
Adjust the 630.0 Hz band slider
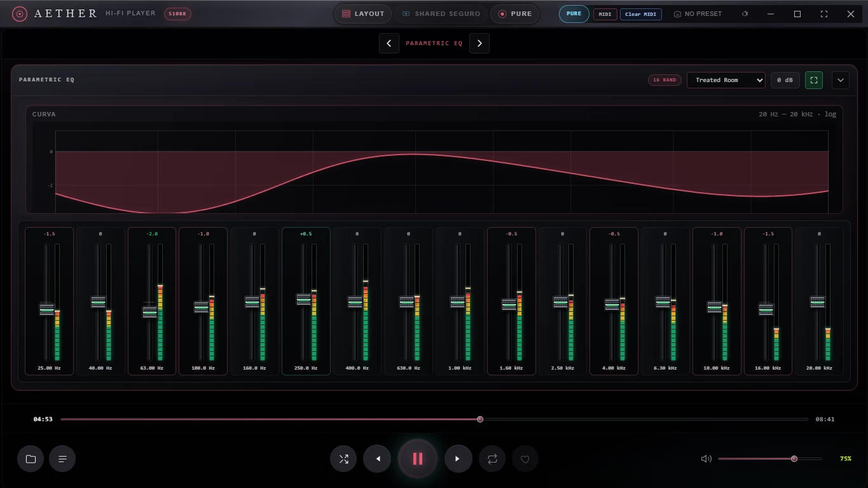(406, 303)
